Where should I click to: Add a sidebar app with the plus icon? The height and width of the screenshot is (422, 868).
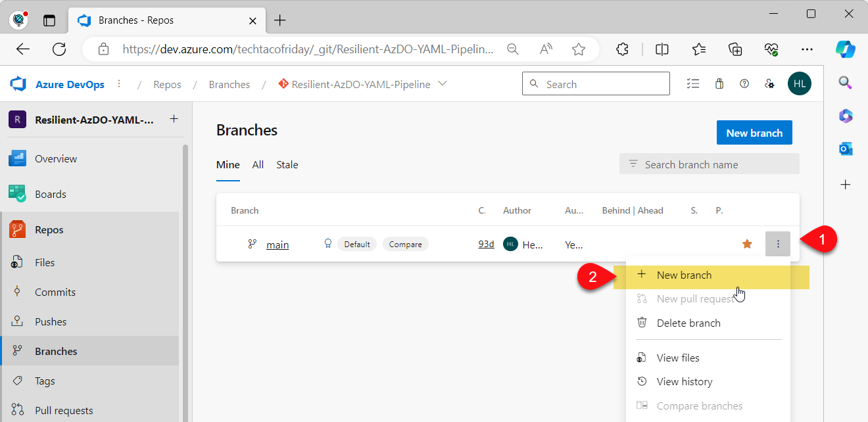pyautogui.click(x=846, y=185)
